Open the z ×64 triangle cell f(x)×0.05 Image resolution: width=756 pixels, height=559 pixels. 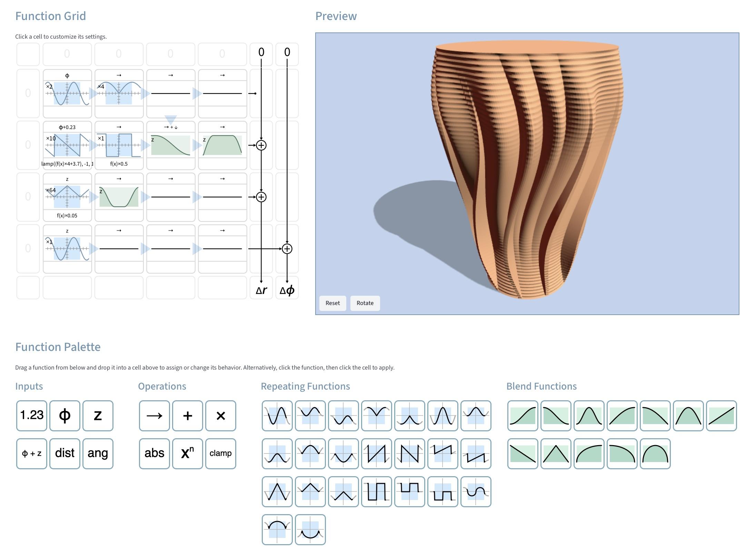(67, 197)
